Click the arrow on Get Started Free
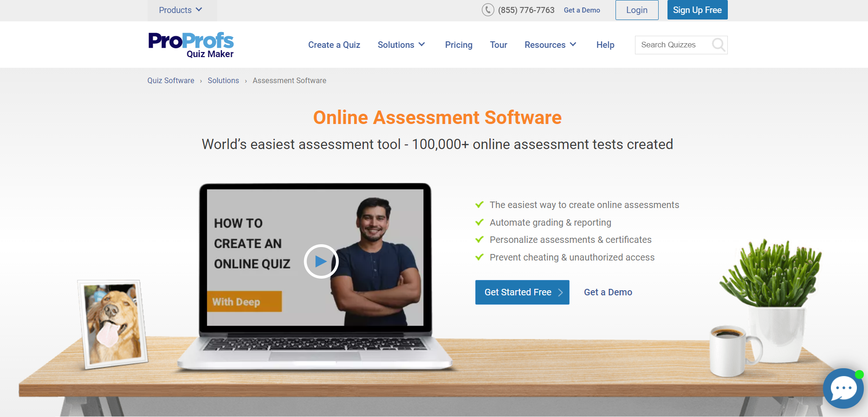Screen dimensions: 868x417 [560, 293]
